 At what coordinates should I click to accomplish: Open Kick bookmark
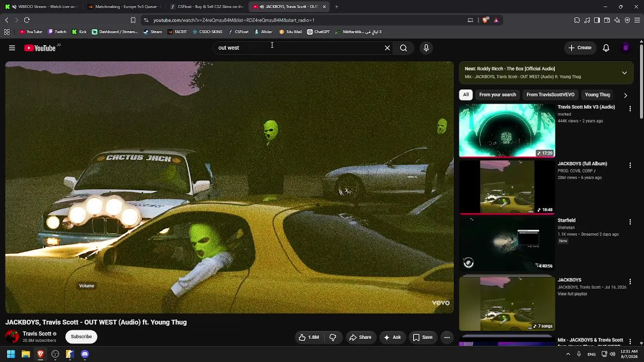[79, 32]
